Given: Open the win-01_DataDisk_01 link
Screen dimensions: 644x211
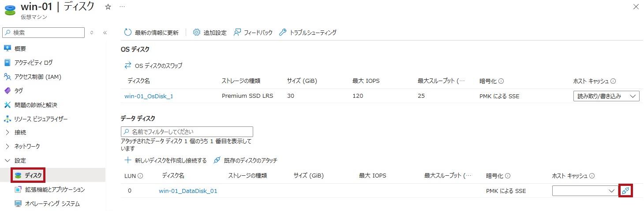Looking at the screenshot, I should 188,191.
